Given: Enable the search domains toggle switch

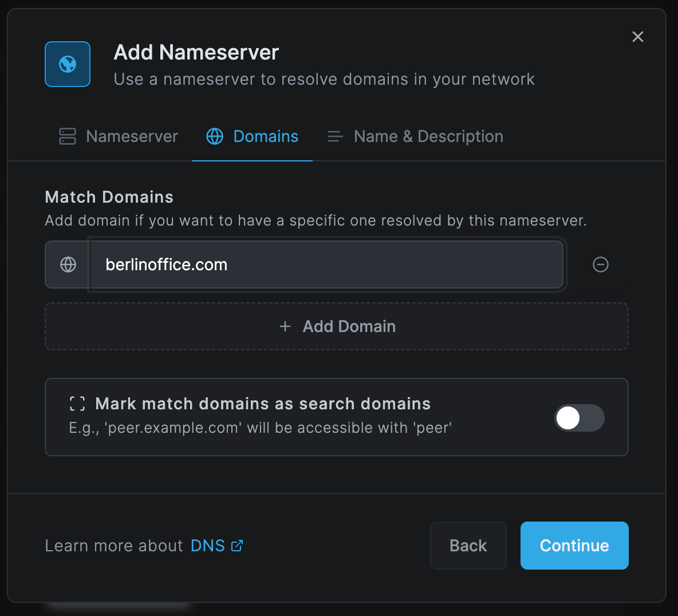Looking at the screenshot, I should pos(579,417).
